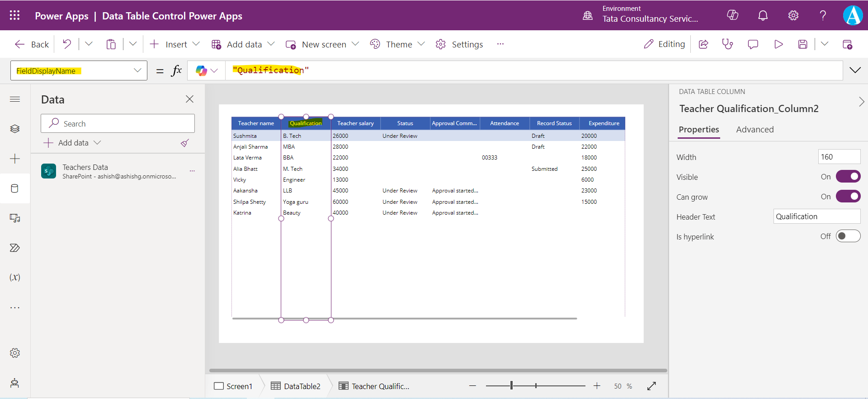
Task: Preview the app with the Play icon
Action: point(778,44)
